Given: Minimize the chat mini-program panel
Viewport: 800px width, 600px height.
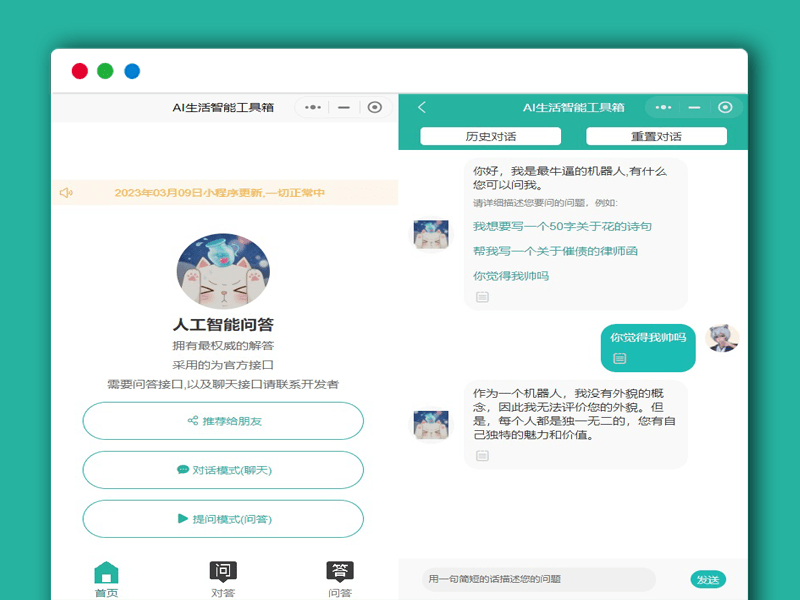Looking at the screenshot, I should coord(694,107).
